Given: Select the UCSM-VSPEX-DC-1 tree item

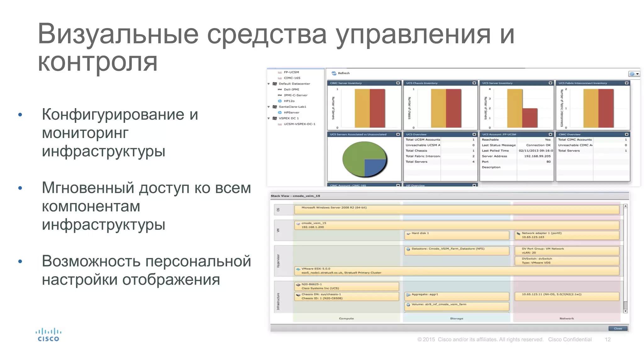Looking at the screenshot, I should (x=299, y=124).
